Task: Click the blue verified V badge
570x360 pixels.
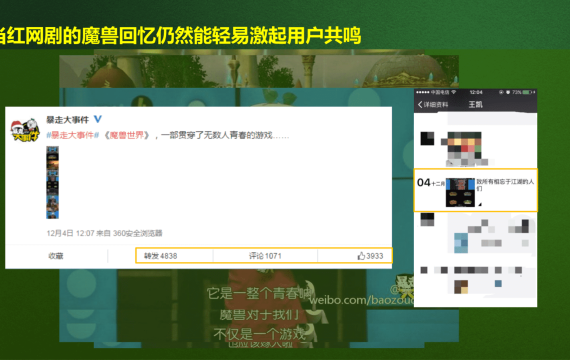Action: [x=97, y=119]
